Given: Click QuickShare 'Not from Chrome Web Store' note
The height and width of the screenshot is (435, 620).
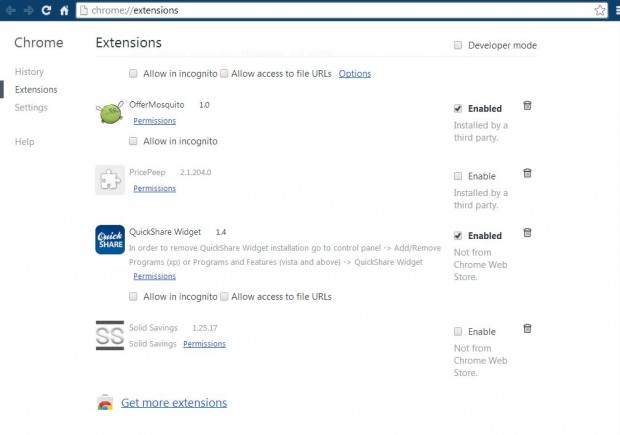Looking at the screenshot, I should (480, 265).
